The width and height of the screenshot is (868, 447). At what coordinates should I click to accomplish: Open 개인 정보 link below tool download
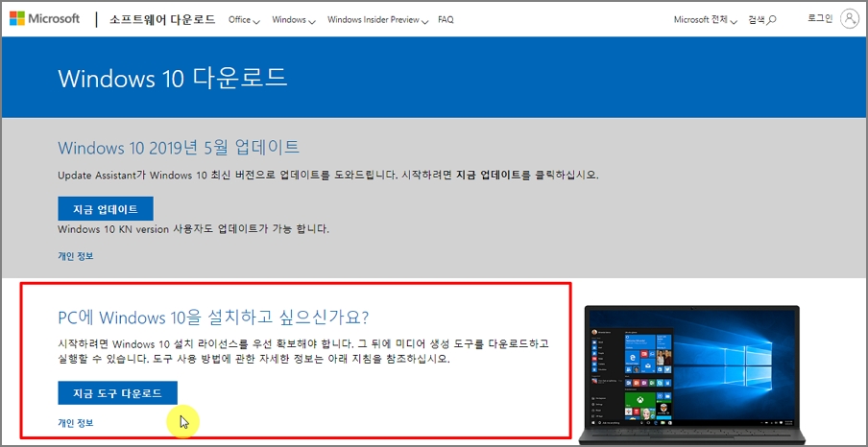tap(76, 423)
